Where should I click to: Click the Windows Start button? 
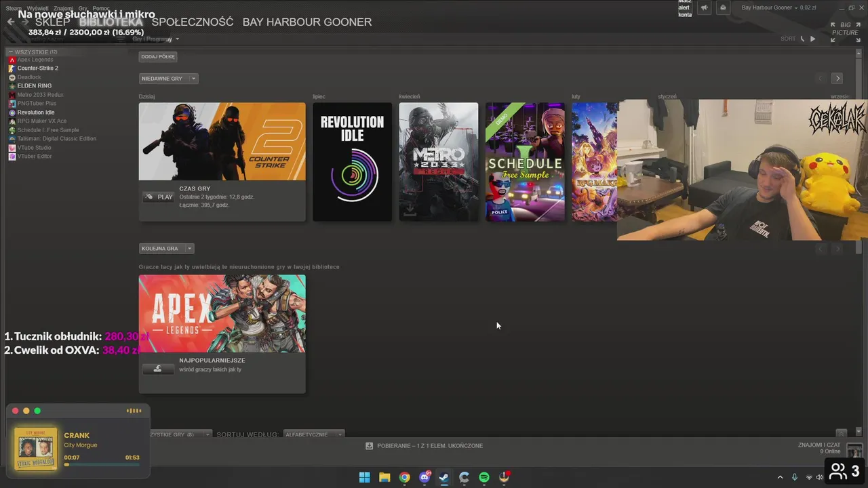pos(364,477)
